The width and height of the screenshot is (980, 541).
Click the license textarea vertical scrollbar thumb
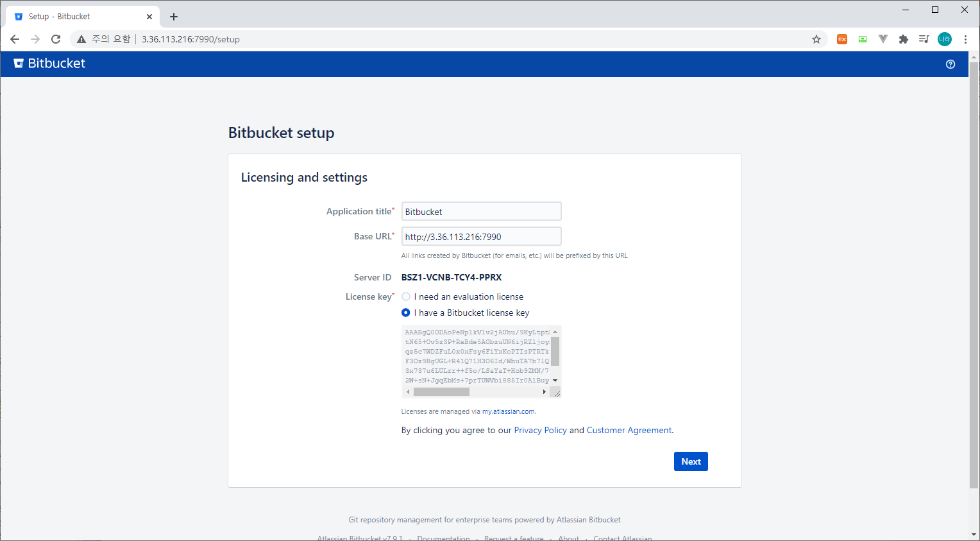click(555, 350)
